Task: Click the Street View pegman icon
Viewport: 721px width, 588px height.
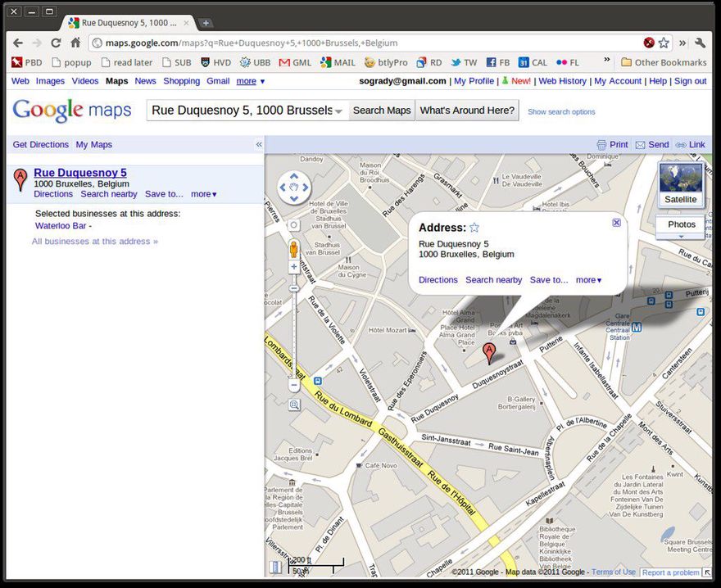Action: tap(294, 249)
